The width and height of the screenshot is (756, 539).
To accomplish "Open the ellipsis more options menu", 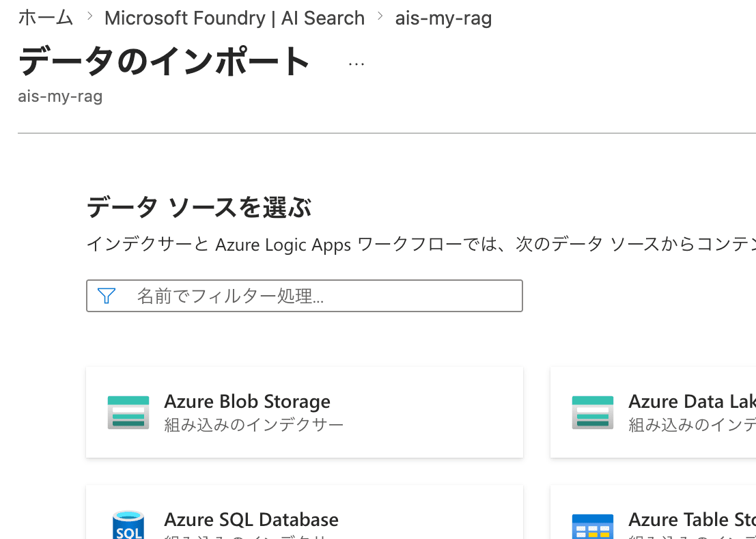I will (x=356, y=64).
